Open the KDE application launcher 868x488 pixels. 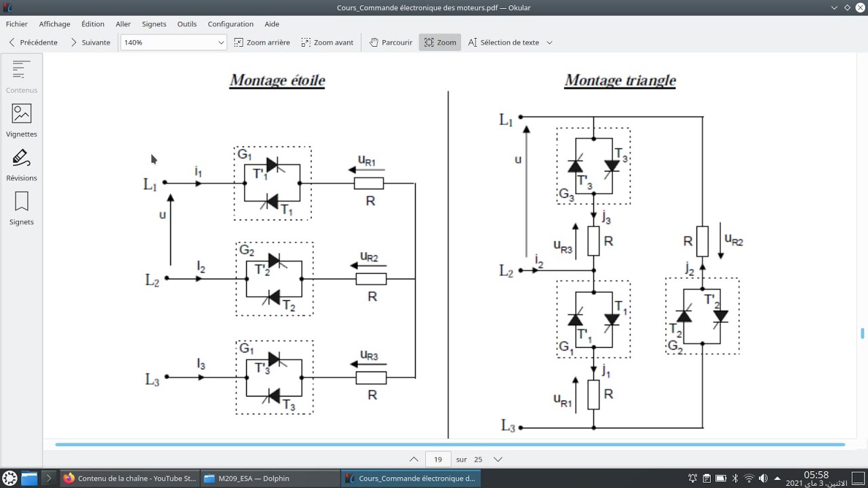(10, 478)
